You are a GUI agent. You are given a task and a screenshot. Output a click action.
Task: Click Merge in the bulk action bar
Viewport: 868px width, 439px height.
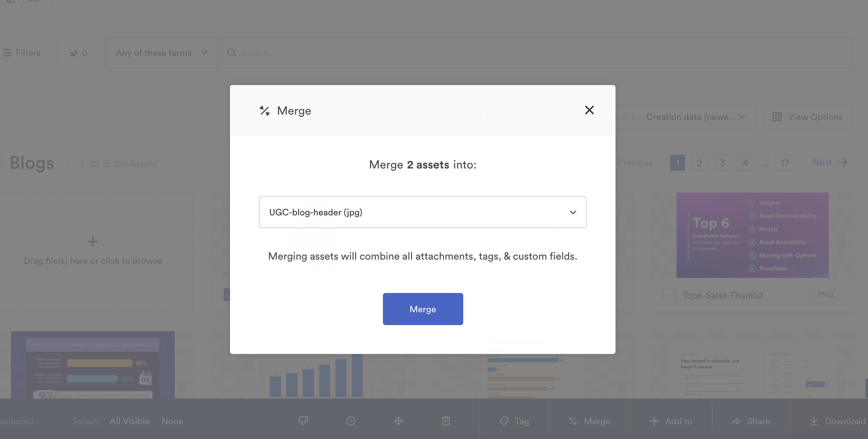(x=589, y=421)
